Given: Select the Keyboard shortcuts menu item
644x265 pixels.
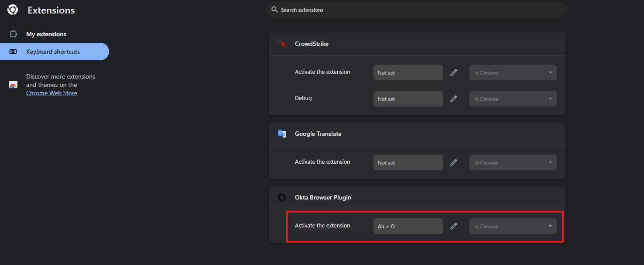Looking at the screenshot, I should 54,52.
